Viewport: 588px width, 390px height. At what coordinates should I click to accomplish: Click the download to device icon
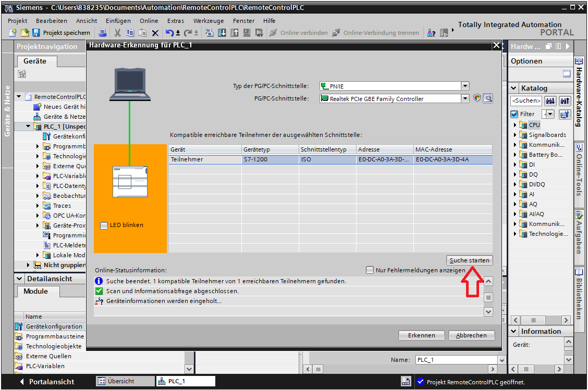click(222, 33)
